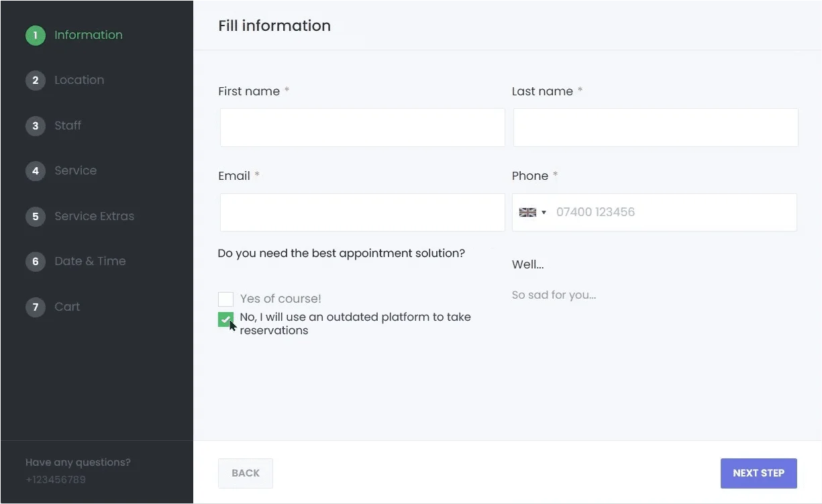Image resolution: width=822 pixels, height=504 pixels.
Task: Click the "Phone" field label
Action: (x=530, y=176)
